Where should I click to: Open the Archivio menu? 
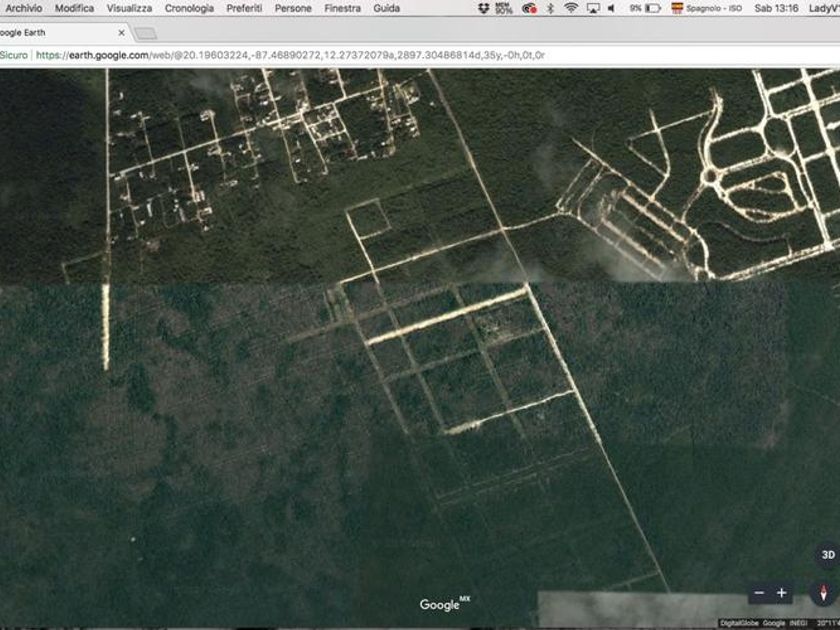tap(24, 8)
